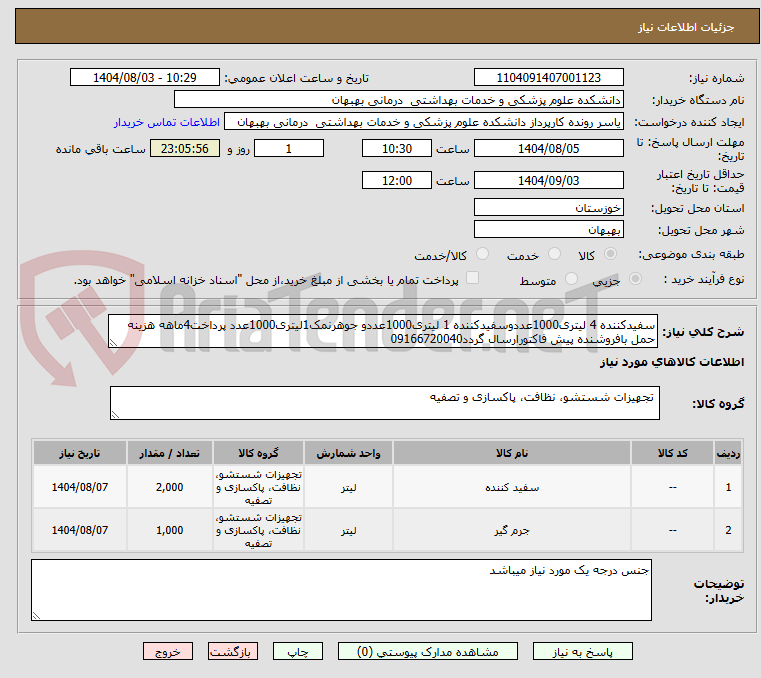
Task: Select متوسط purchase process type
Action: pos(573,280)
